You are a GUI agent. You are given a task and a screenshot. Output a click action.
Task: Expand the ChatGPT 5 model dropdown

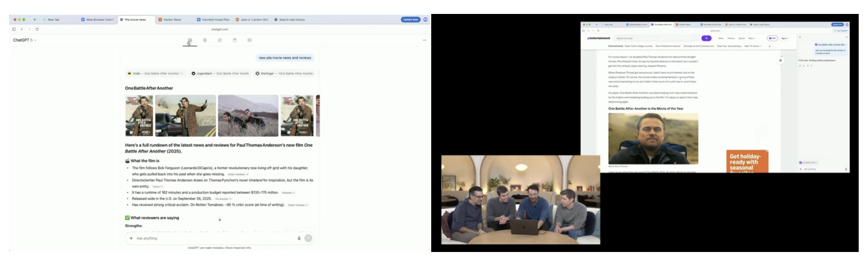coord(25,40)
